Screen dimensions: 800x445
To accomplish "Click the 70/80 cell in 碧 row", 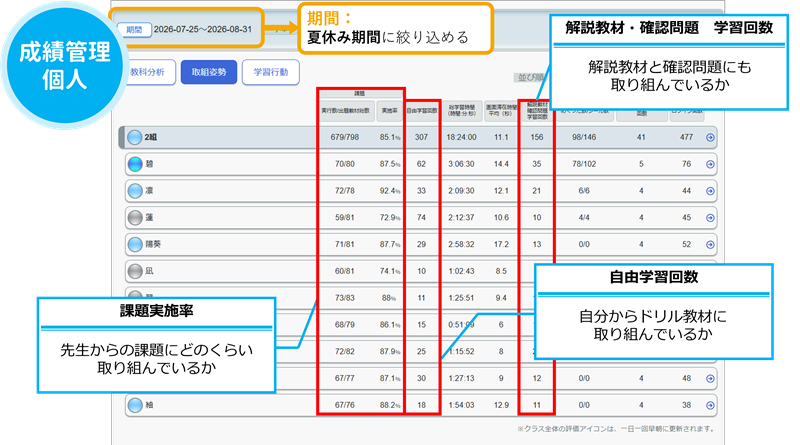I will click(345, 164).
